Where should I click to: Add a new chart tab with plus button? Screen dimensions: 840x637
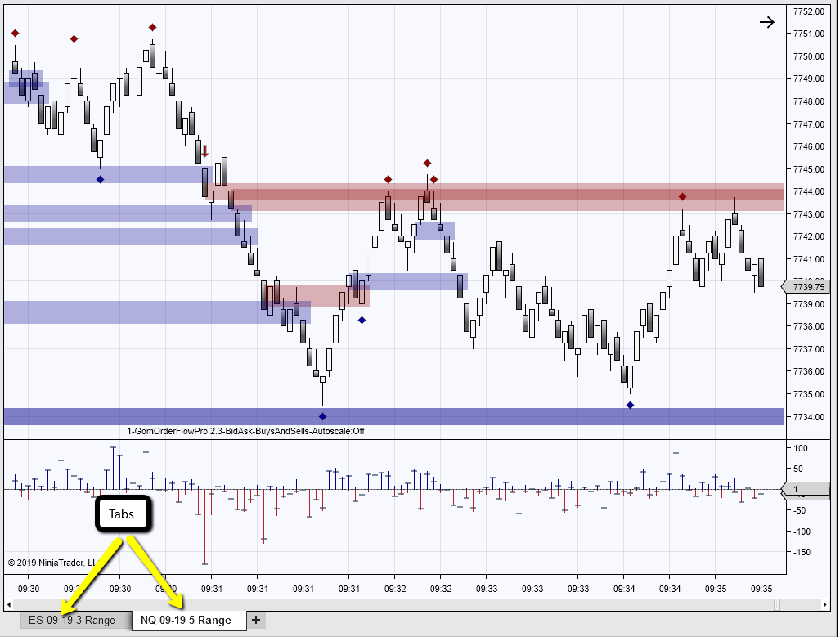click(256, 620)
